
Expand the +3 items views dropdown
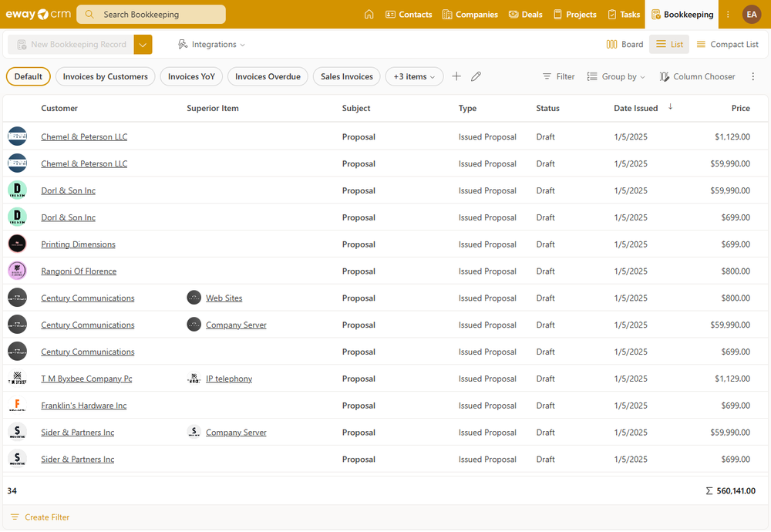pos(414,76)
